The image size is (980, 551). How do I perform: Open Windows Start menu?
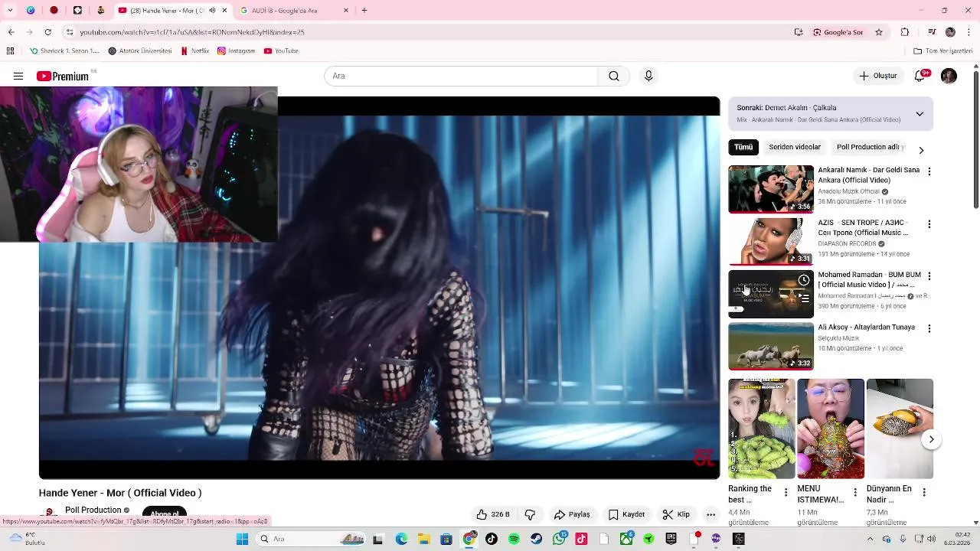pyautogui.click(x=242, y=539)
